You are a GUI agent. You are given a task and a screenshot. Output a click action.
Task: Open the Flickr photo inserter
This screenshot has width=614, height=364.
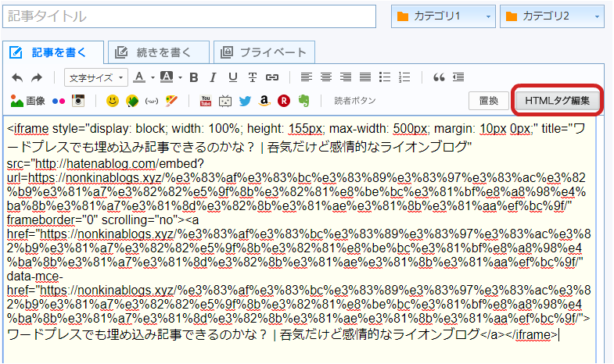point(59,102)
